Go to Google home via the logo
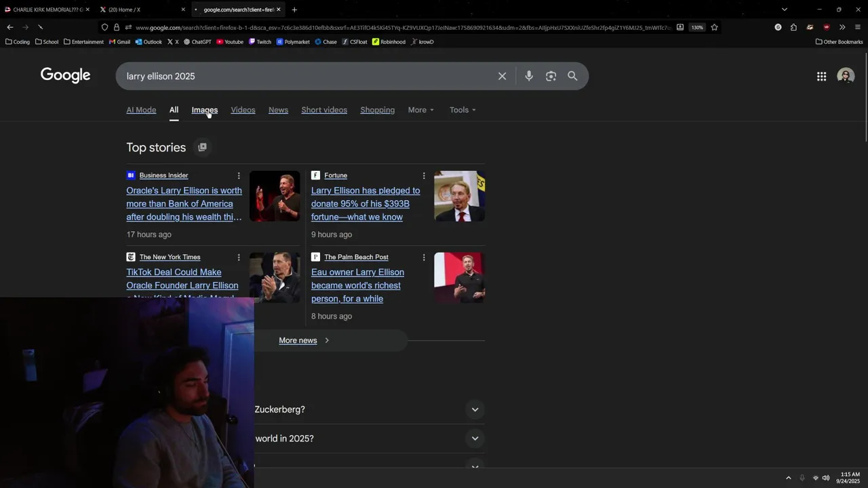868x488 pixels. 65,75
